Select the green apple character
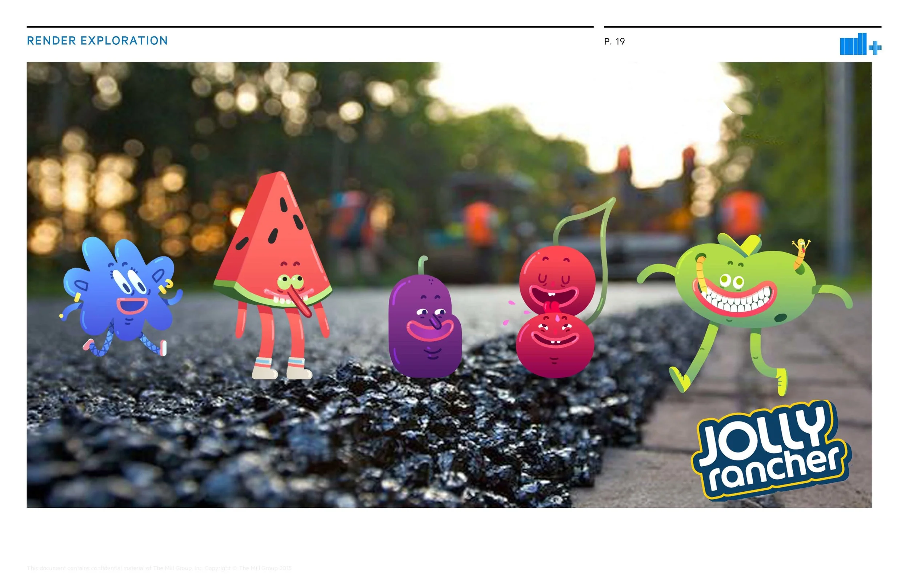909x588 pixels. (745, 314)
